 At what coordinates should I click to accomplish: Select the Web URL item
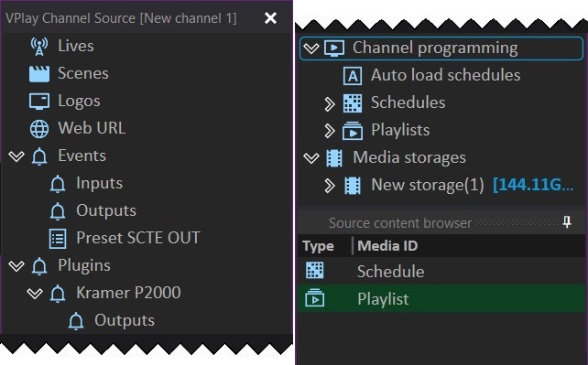92,128
